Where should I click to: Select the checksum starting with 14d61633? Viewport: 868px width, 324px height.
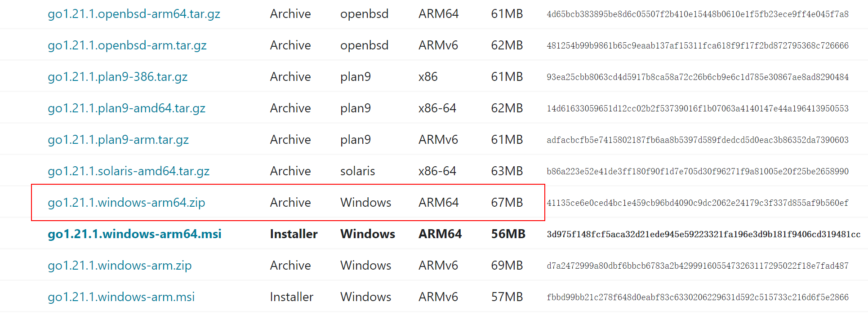[x=698, y=108]
